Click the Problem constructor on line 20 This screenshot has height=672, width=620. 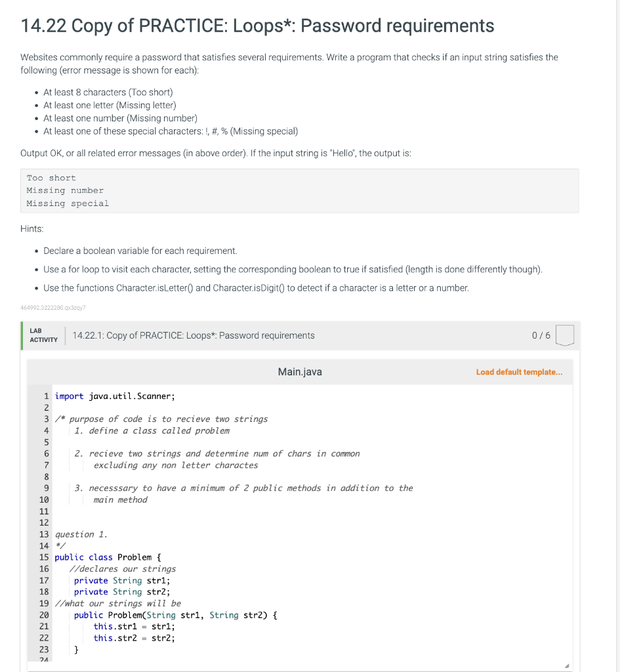(x=164, y=615)
